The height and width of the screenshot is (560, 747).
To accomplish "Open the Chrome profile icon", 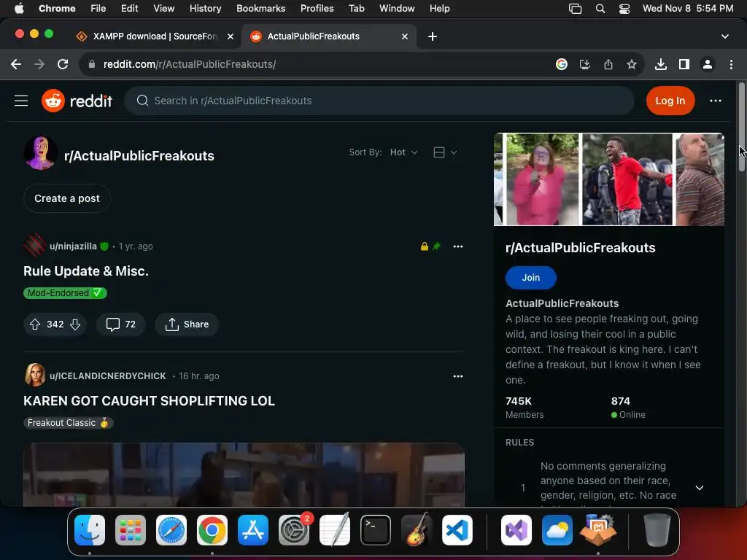I will click(708, 64).
